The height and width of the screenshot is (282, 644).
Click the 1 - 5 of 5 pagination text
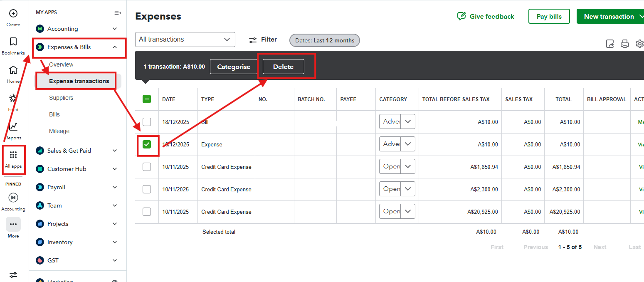[570, 247]
